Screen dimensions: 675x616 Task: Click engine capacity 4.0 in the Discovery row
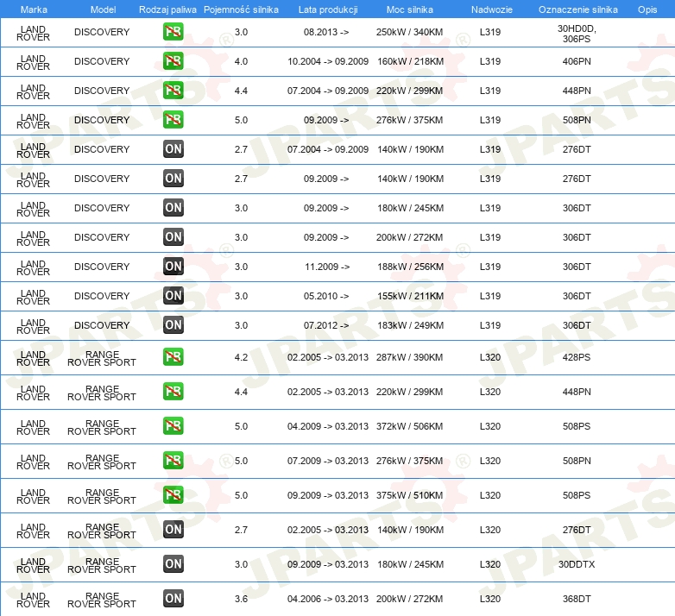241,61
